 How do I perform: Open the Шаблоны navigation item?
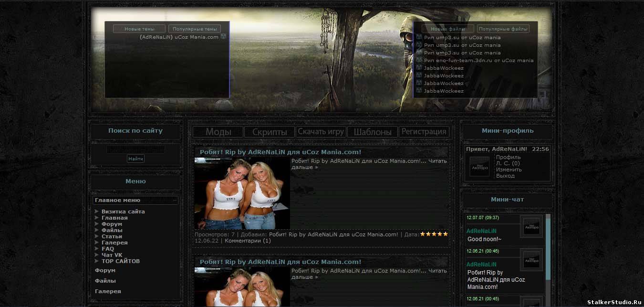373,132
